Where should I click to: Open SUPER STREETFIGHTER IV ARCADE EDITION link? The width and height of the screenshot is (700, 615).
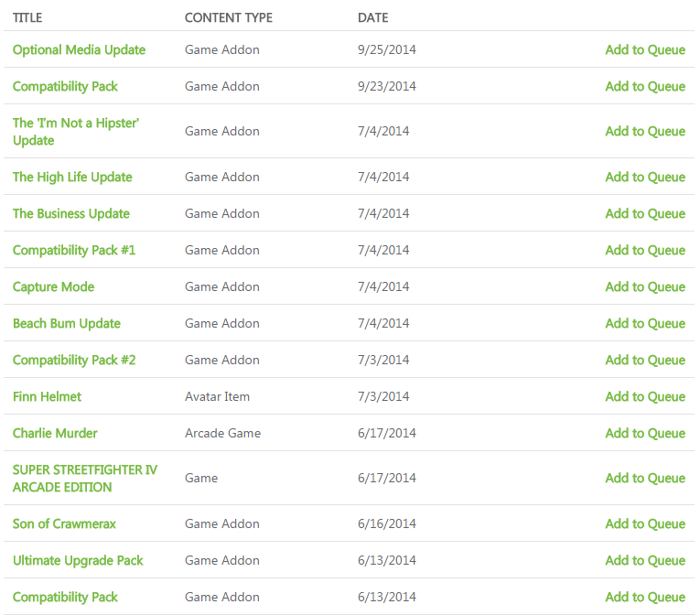85,479
